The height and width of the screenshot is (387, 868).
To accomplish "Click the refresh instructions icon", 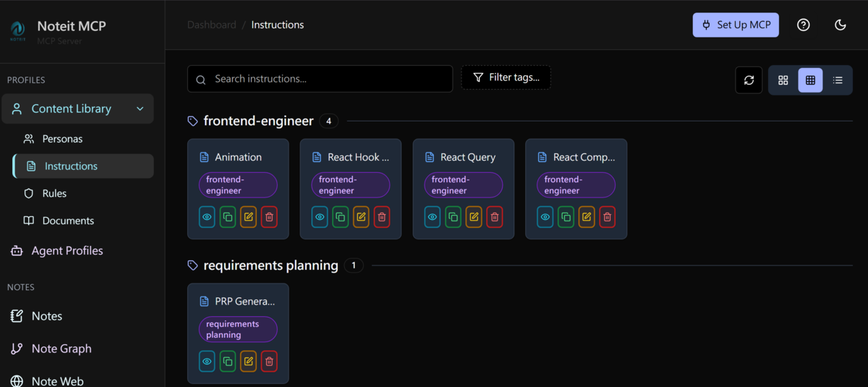I will click(x=749, y=80).
